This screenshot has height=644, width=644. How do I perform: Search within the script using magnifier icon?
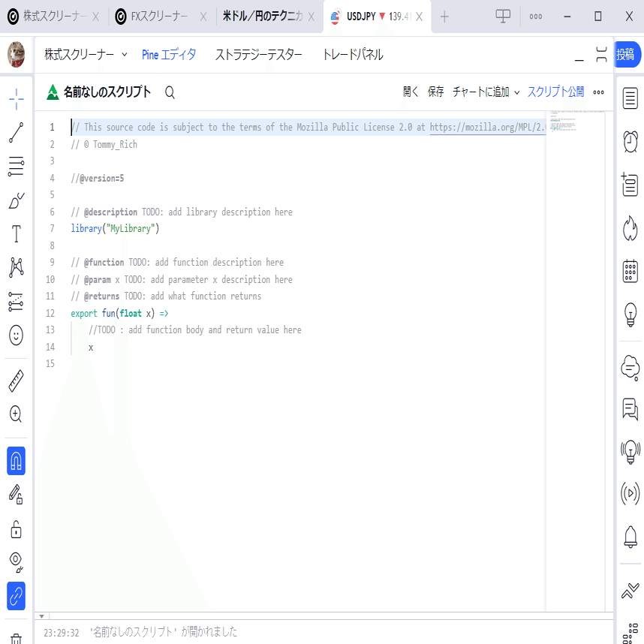click(x=170, y=92)
